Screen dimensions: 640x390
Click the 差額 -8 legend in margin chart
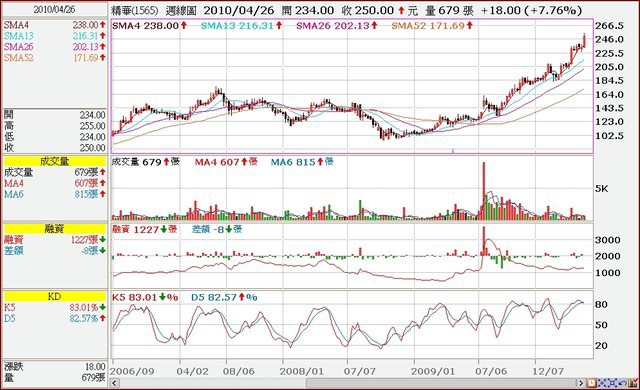click(x=217, y=230)
